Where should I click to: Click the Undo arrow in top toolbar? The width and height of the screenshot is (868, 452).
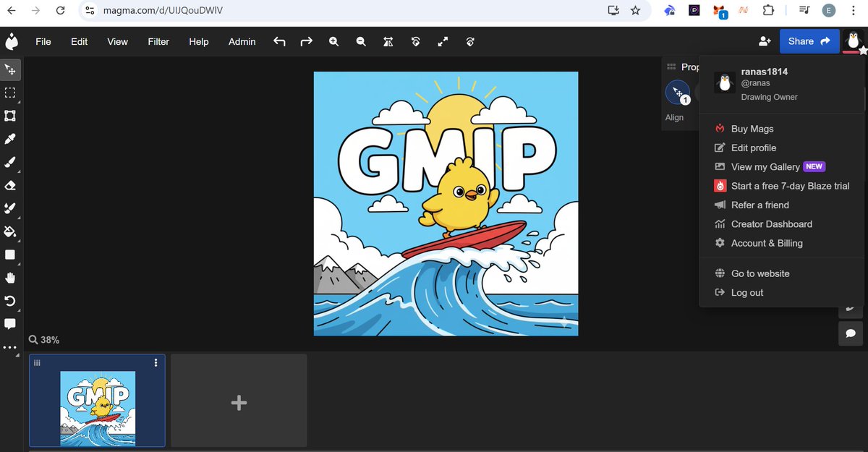point(279,42)
